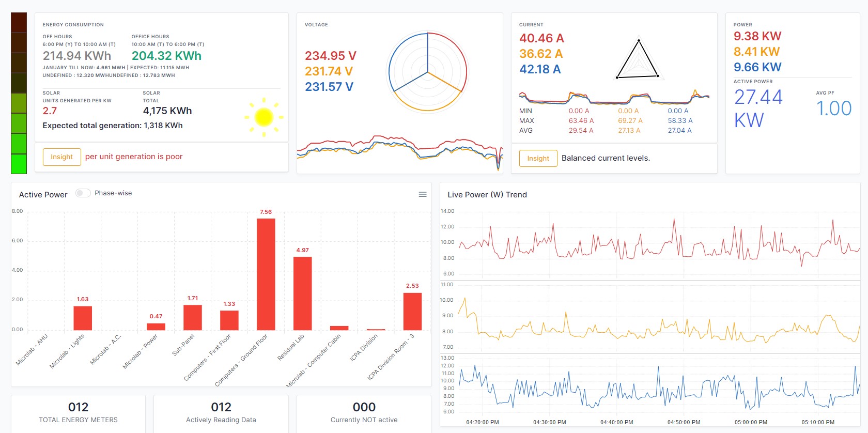The width and height of the screenshot is (868, 433).
Task: Click the 9.66 KW power value
Action: (x=757, y=67)
